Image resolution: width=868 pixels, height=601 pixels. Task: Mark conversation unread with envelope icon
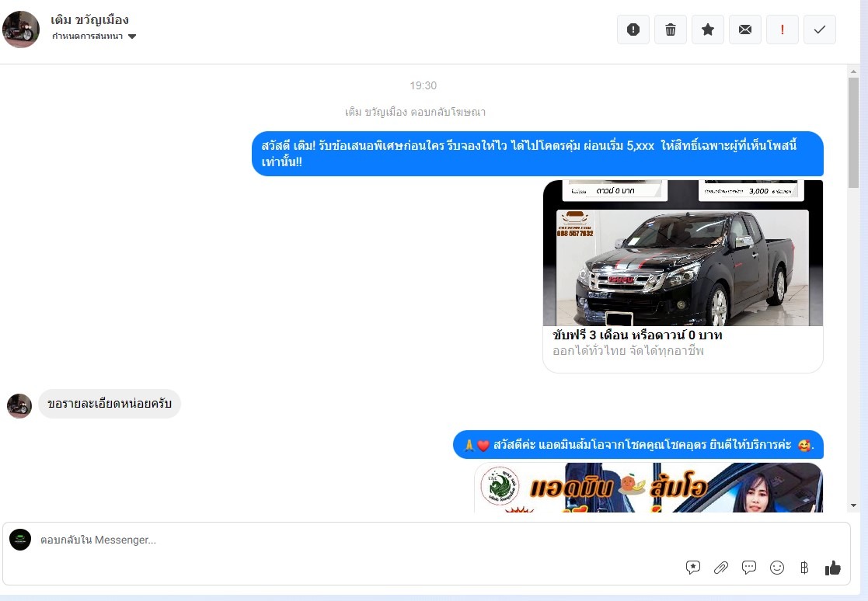pos(745,30)
